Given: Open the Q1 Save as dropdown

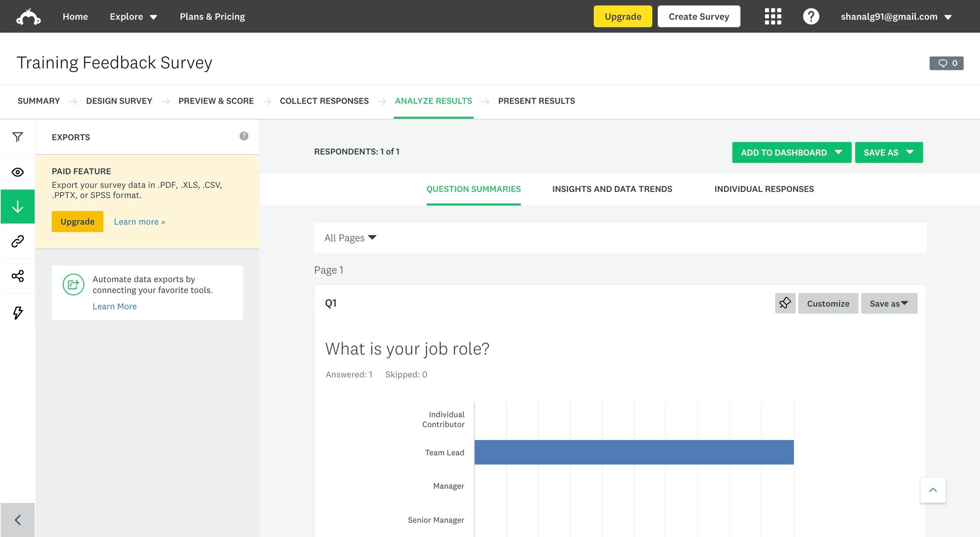Looking at the screenshot, I should 889,303.
